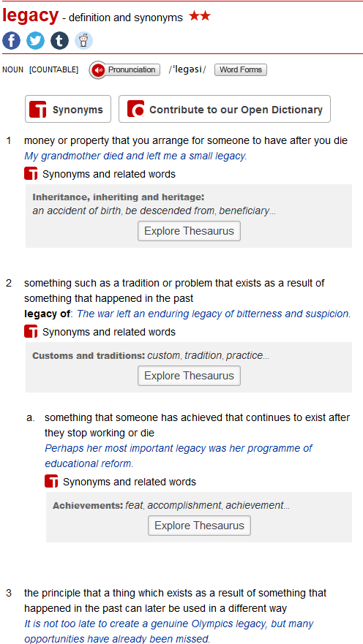The image size is (363, 644).
Task: Explore Thesaurus for Inheritance and heritage
Action: click(x=189, y=231)
